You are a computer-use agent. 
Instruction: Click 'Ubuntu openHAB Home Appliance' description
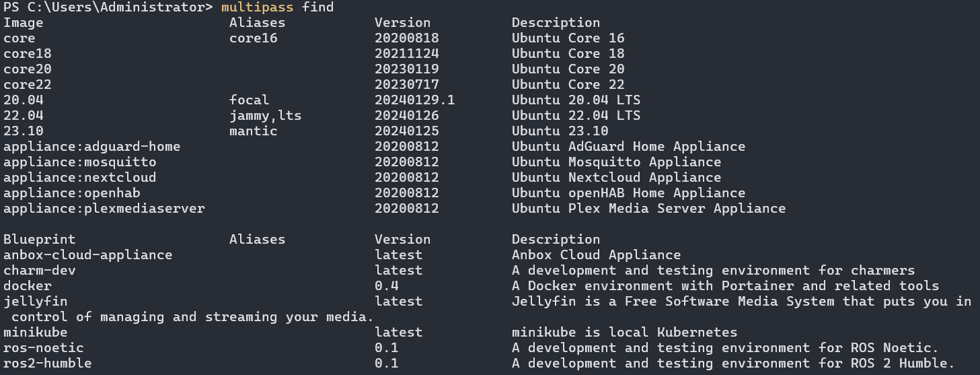629,193
